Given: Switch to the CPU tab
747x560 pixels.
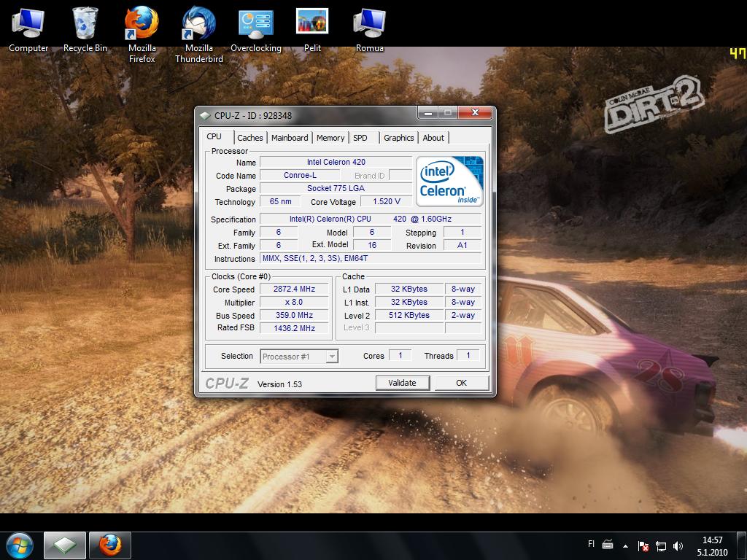Looking at the screenshot, I should tap(214, 136).
